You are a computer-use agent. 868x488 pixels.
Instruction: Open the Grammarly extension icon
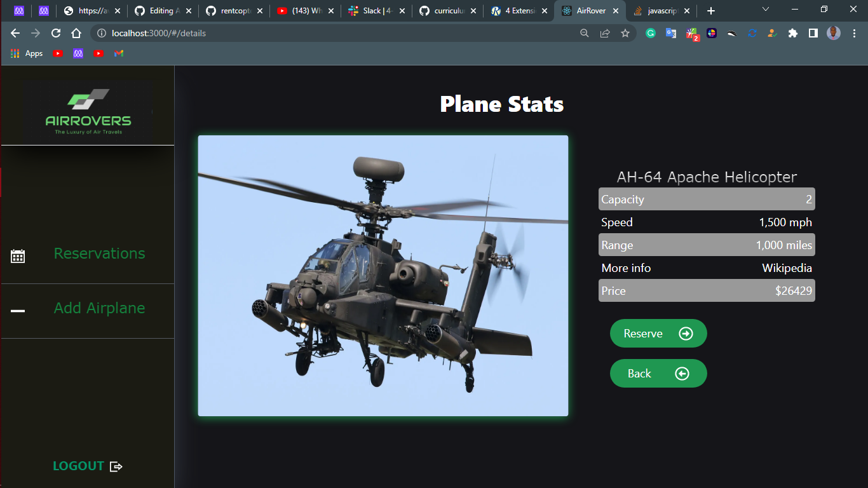pyautogui.click(x=650, y=32)
